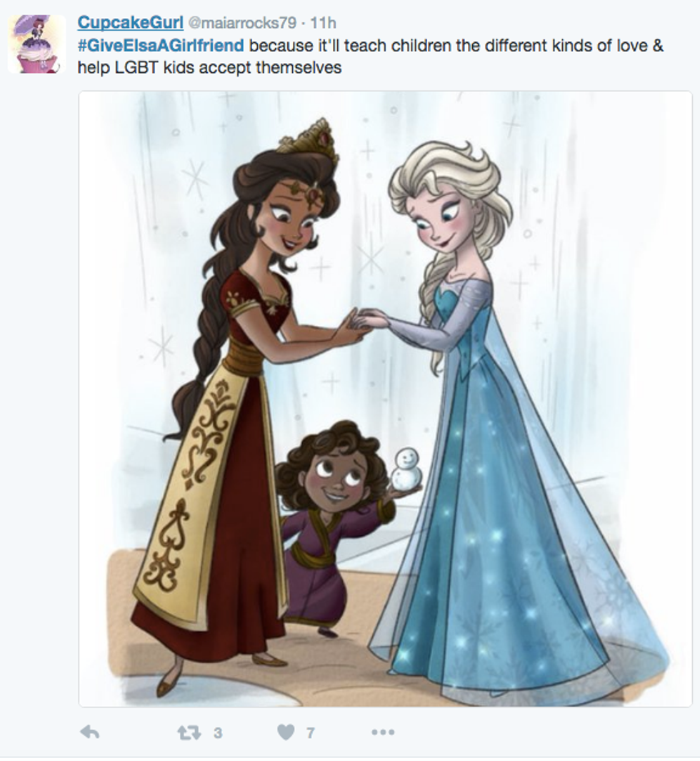Viewport: 700px width, 761px height.
Task: Like the tweet with the heart icon
Action: pos(286,732)
